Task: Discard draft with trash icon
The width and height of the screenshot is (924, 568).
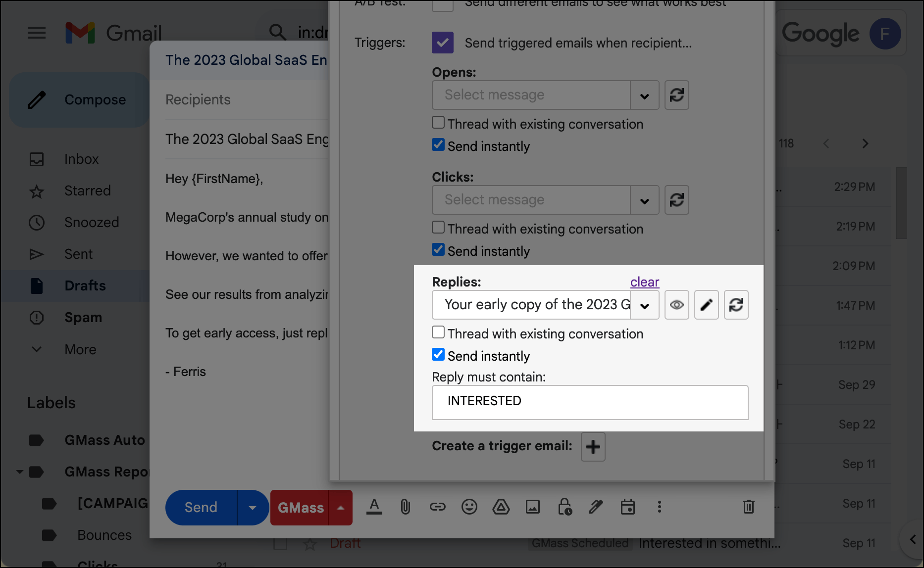Action: [749, 507]
